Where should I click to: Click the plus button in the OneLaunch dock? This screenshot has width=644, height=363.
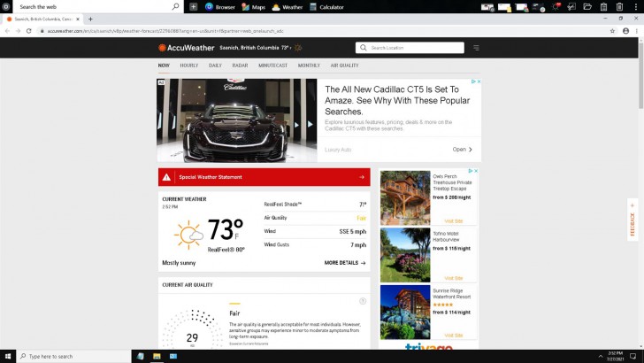coord(194,6)
